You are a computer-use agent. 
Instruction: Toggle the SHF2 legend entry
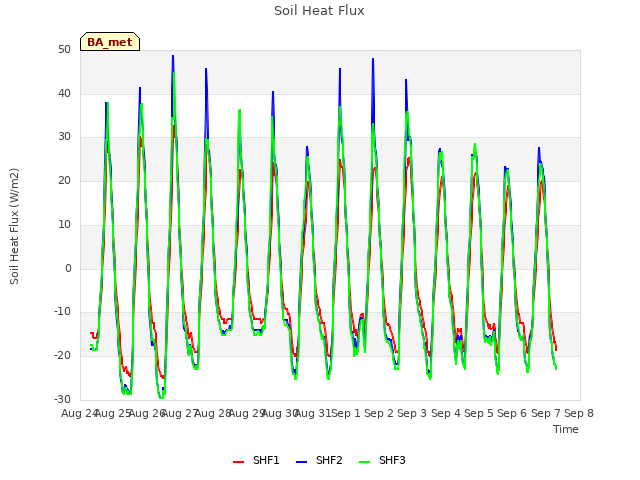coord(319,460)
